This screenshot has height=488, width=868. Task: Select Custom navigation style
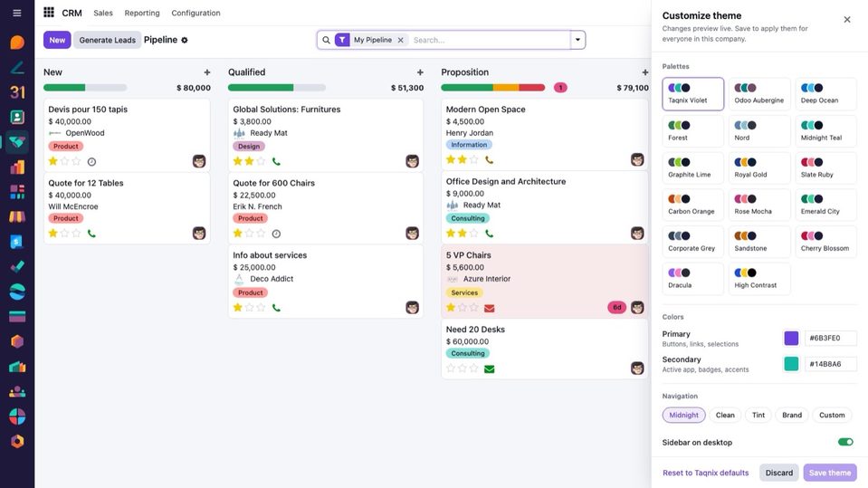click(x=832, y=415)
